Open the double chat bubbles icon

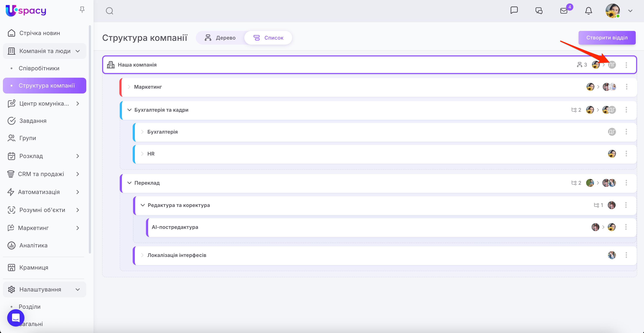[x=539, y=11]
